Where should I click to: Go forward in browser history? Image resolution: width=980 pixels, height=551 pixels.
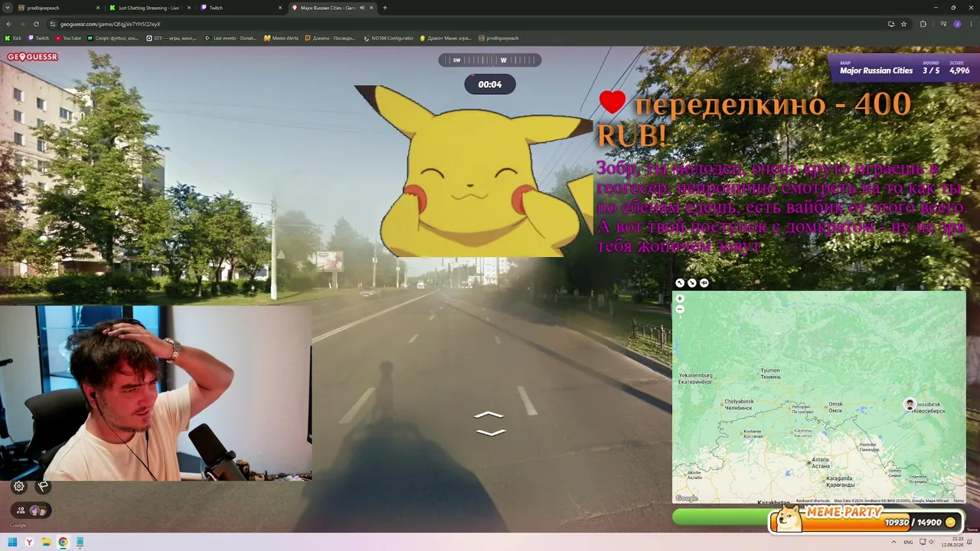click(x=22, y=24)
